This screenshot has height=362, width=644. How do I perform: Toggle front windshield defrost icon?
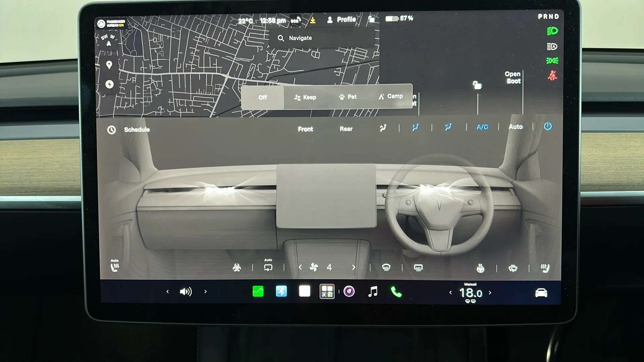coord(386,267)
